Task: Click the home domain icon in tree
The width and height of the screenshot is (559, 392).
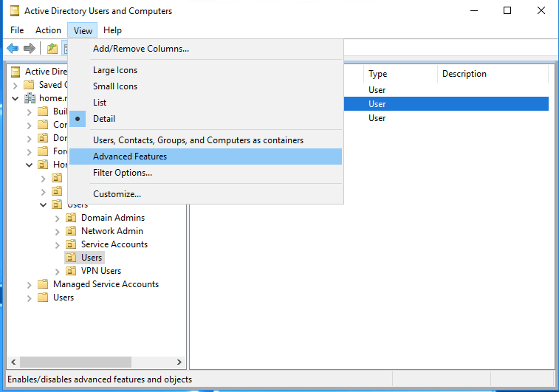Action: pos(30,98)
